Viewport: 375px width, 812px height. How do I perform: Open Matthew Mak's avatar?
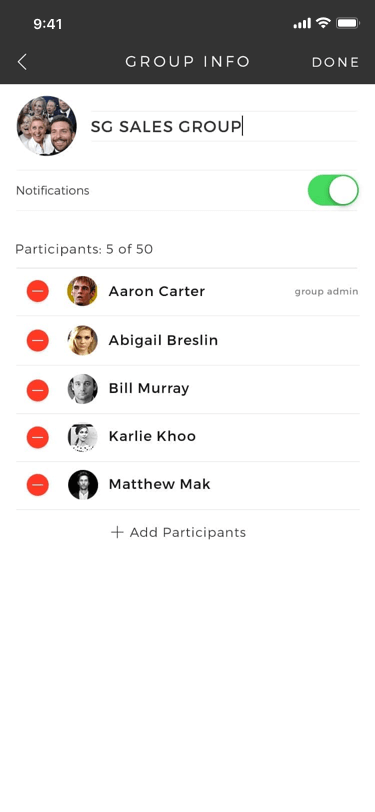point(83,485)
